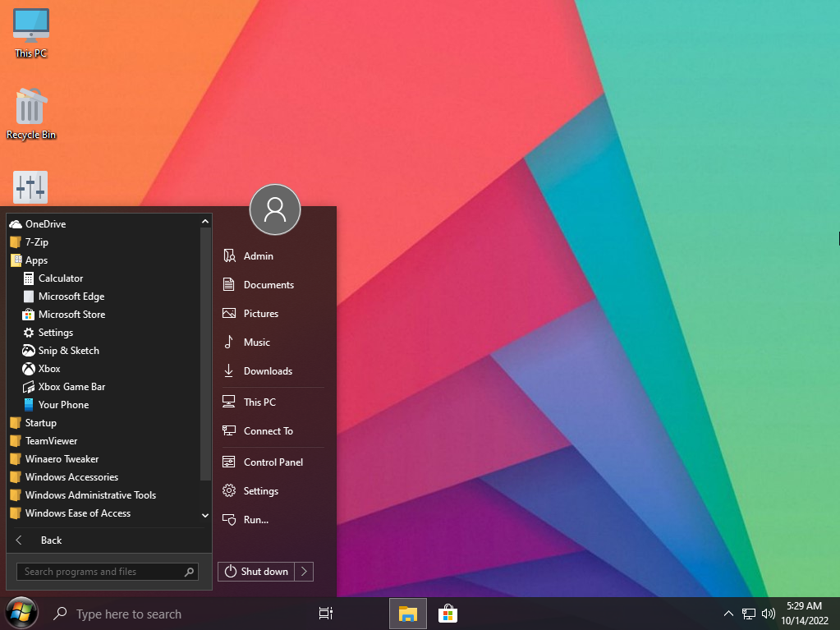
Task: Click the user account avatar picture
Action: click(x=275, y=209)
